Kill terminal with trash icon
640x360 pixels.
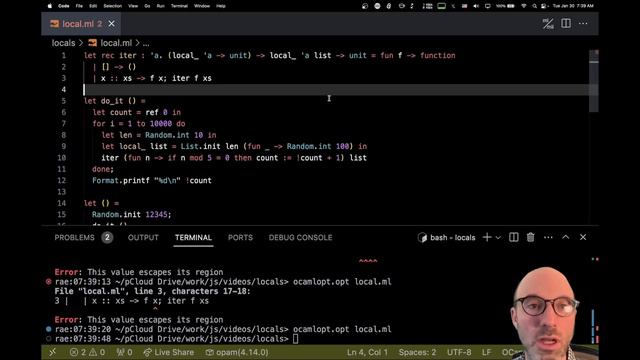point(531,237)
